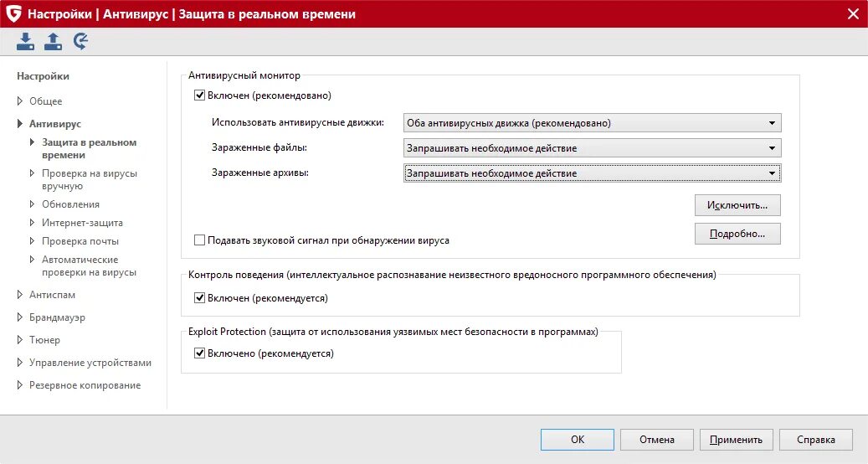
Task: Click the reset settings toolbar icon
Action: [x=81, y=42]
